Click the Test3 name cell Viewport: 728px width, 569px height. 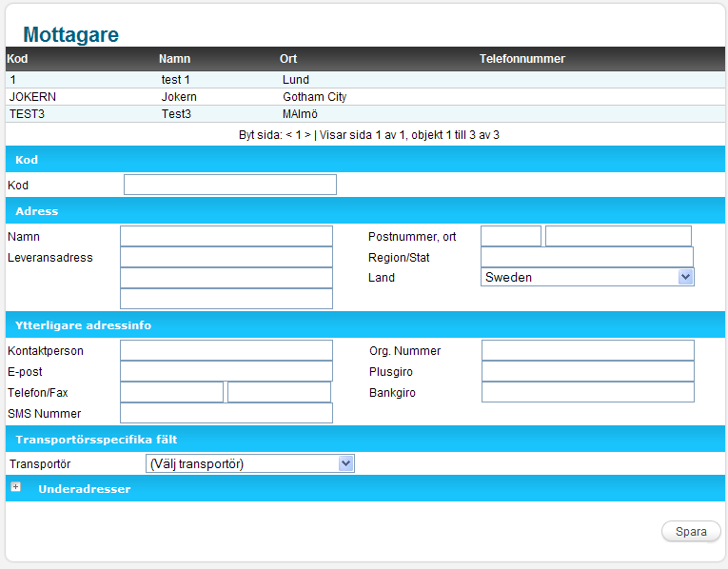click(176, 114)
